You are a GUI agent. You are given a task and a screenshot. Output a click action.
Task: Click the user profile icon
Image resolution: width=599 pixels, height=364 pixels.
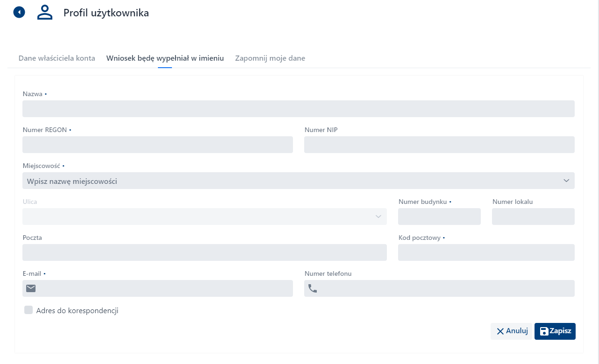pyautogui.click(x=45, y=13)
